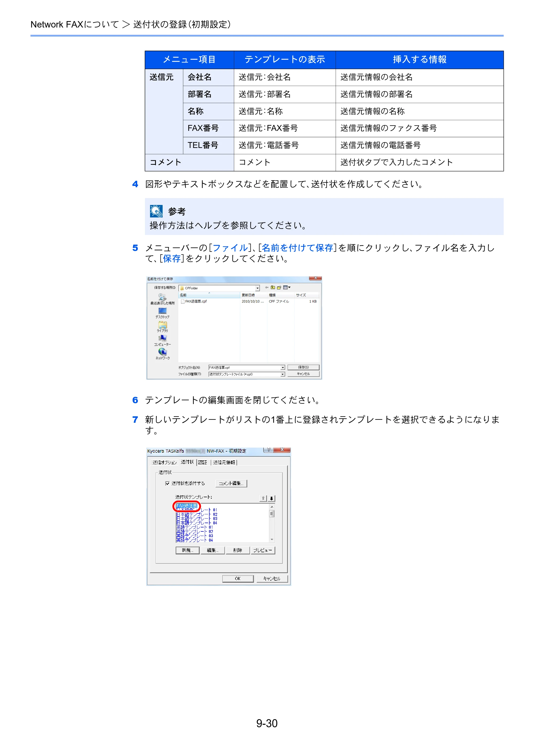Click the template list scrollbar thumb
This screenshot has width=534, height=756.
tap(272, 514)
